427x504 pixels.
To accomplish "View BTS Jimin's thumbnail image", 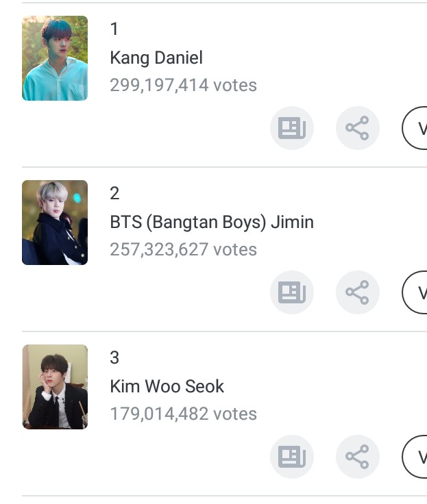I will [x=55, y=223].
